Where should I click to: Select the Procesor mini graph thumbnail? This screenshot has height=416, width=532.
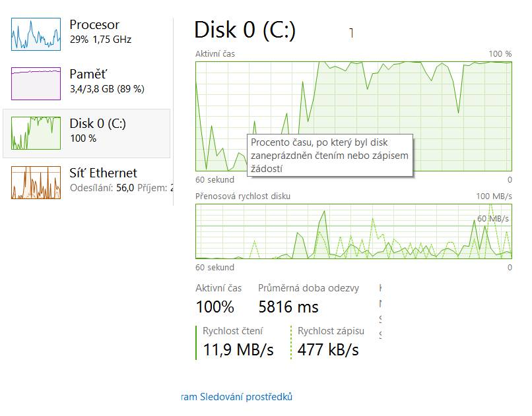coord(36,34)
